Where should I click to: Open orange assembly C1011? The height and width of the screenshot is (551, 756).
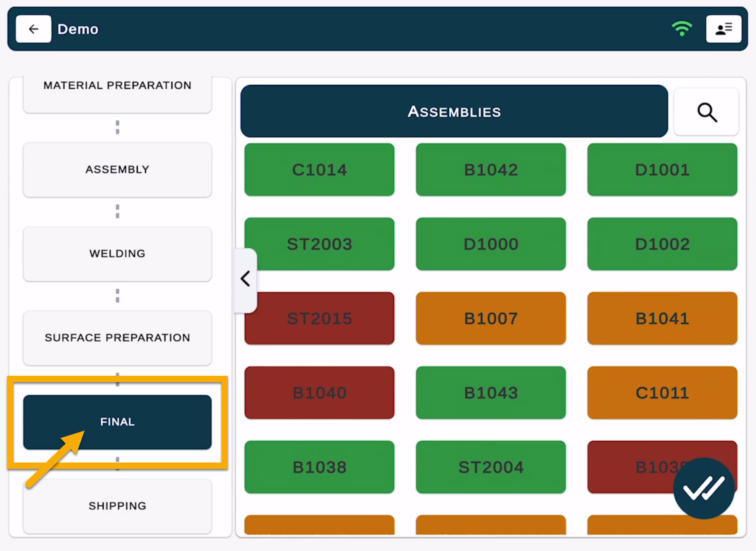click(x=662, y=393)
